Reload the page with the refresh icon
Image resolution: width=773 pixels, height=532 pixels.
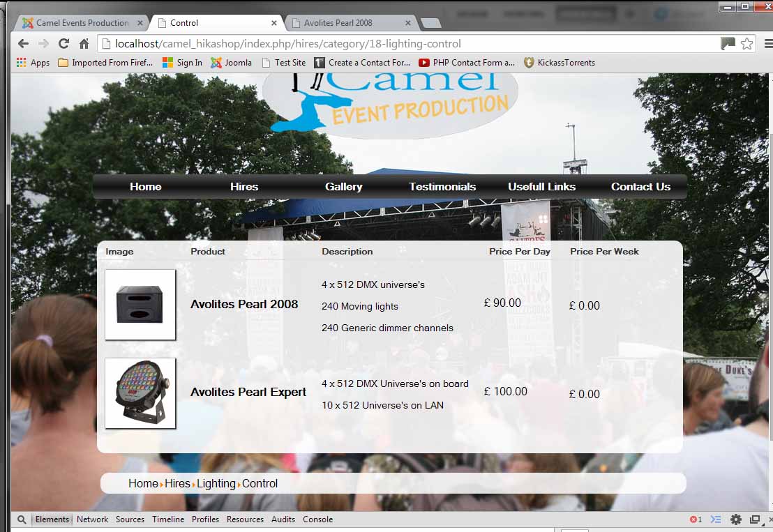coord(63,43)
